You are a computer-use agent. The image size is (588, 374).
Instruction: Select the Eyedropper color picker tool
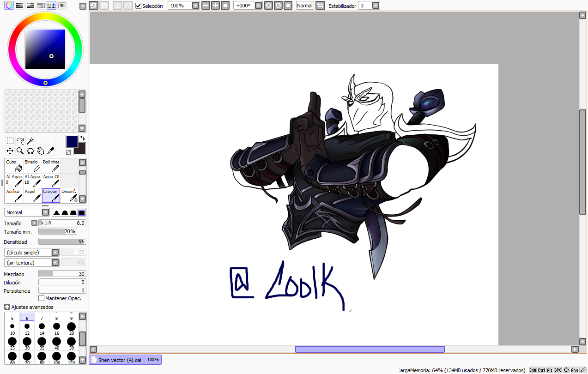pyautogui.click(x=51, y=151)
